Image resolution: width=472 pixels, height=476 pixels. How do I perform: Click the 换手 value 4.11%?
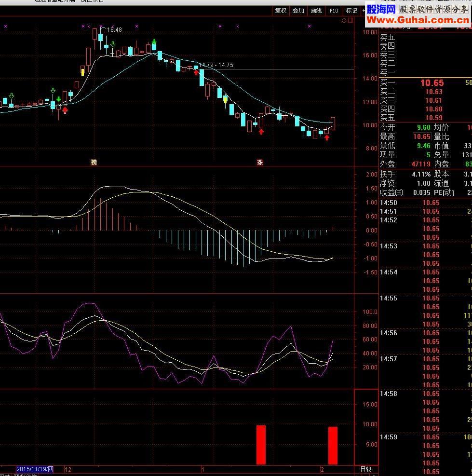click(421, 174)
